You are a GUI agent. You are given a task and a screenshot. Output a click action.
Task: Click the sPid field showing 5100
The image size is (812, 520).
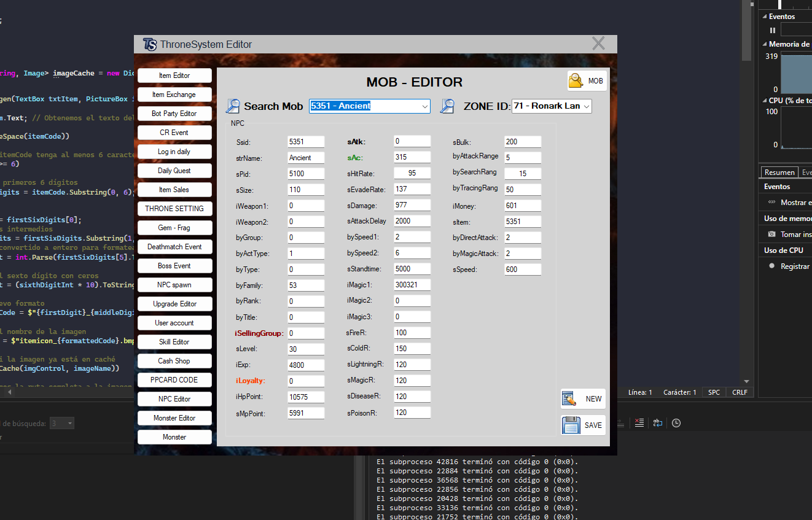pos(306,174)
